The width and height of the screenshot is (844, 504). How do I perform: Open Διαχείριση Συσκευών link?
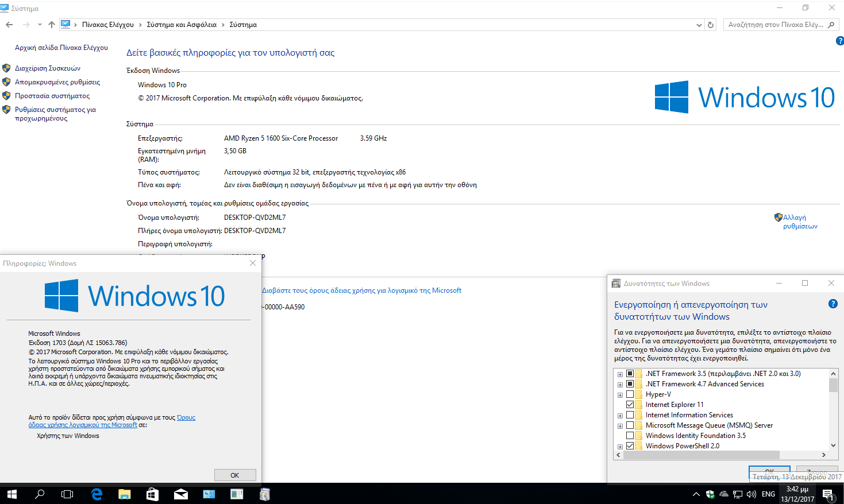tap(48, 68)
